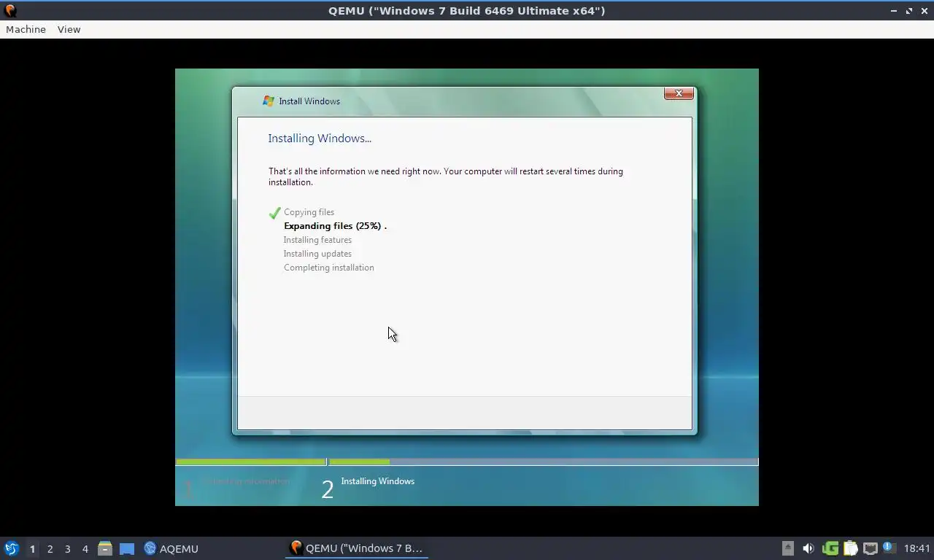Open the removable media eject tray icon
934x560 pixels.
pyautogui.click(x=788, y=548)
